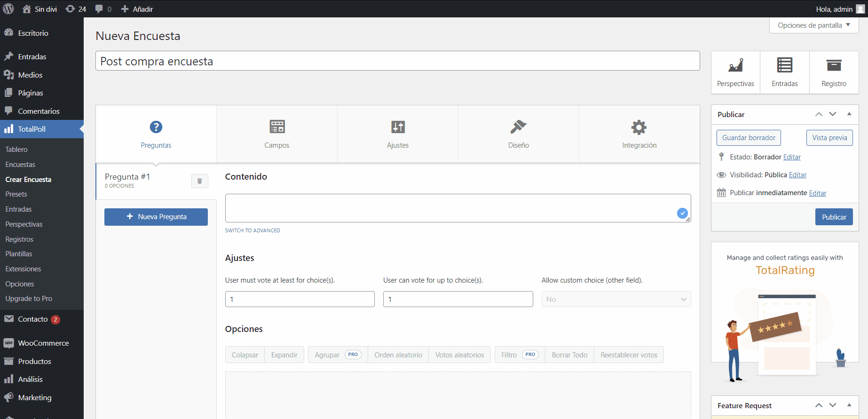Expand the Opciones de pantalla dropdown
The width and height of the screenshot is (868, 419).
pos(813,25)
